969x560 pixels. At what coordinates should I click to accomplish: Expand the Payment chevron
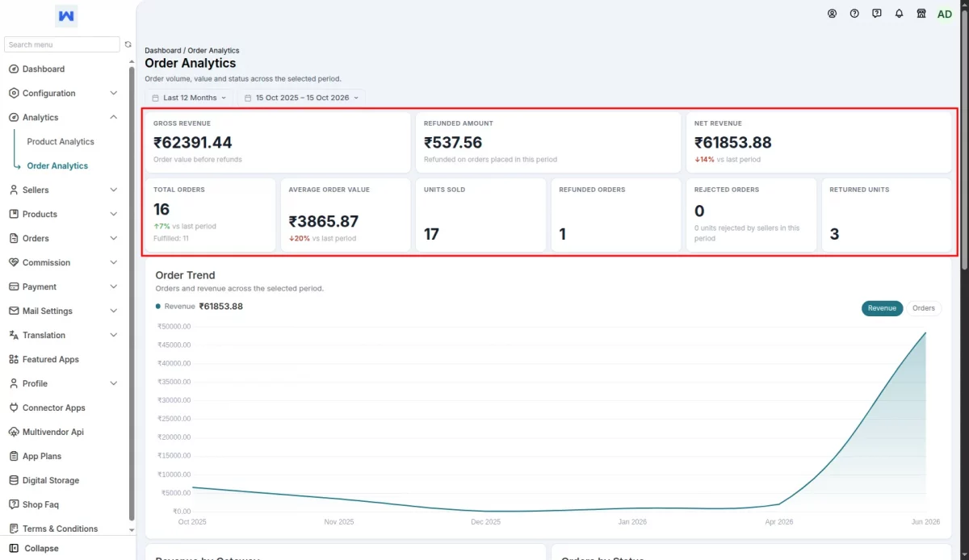[x=113, y=287]
